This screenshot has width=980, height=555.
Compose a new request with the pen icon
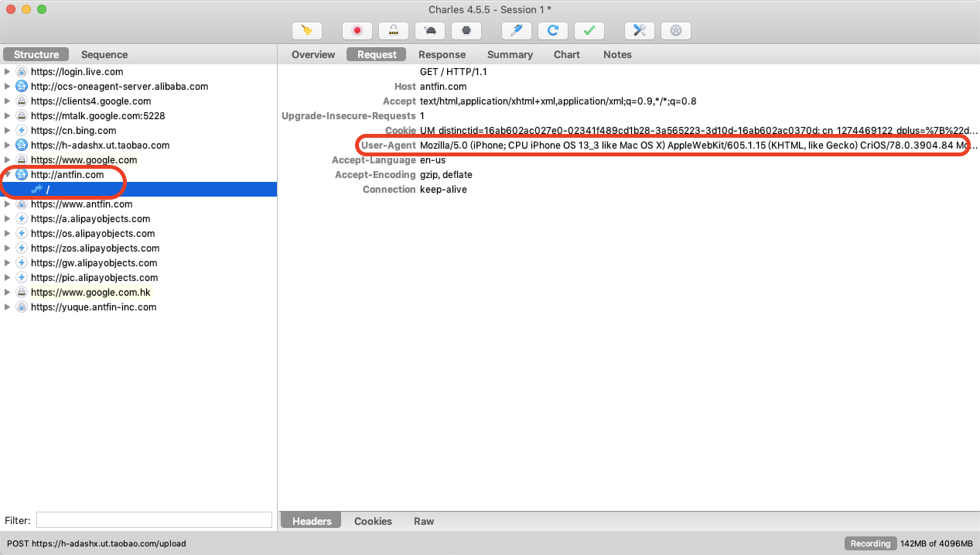517,31
